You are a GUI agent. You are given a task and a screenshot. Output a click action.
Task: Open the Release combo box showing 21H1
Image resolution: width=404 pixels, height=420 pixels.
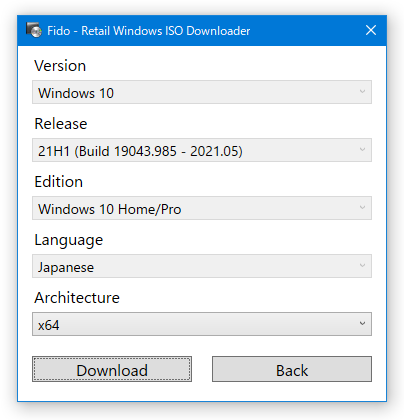click(202, 150)
